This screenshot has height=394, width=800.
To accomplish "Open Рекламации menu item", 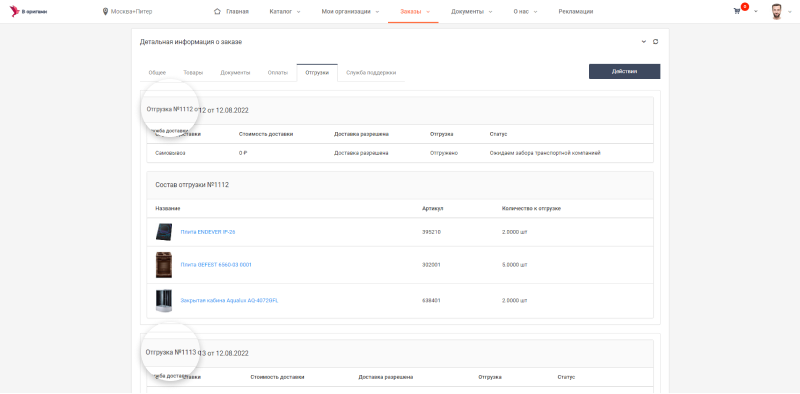I will [x=576, y=11].
